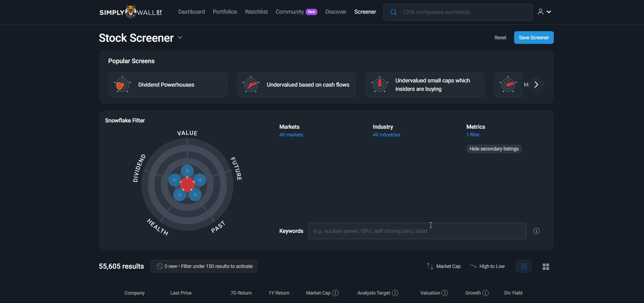Image resolution: width=644 pixels, height=303 pixels.
Task: Click the search magnifier icon
Action: coord(393,12)
